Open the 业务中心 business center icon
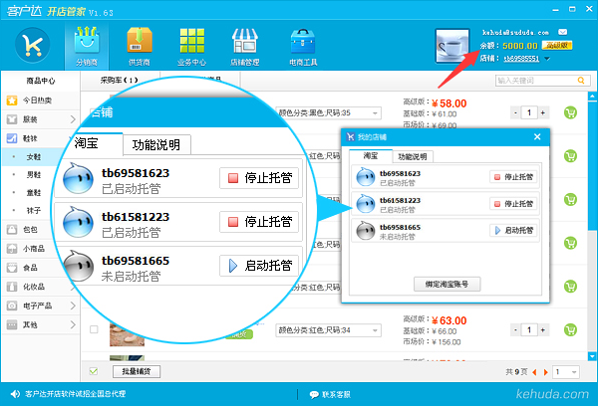 (192, 44)
